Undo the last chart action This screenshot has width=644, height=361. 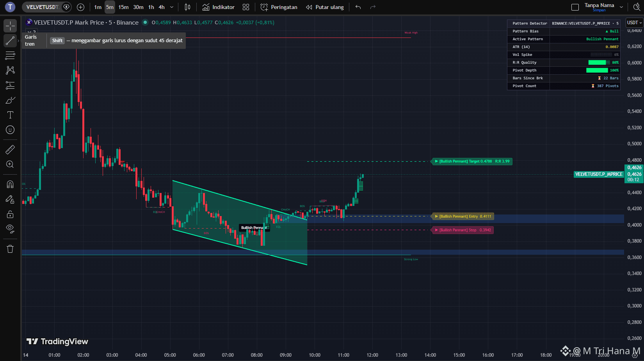point(358,7)
